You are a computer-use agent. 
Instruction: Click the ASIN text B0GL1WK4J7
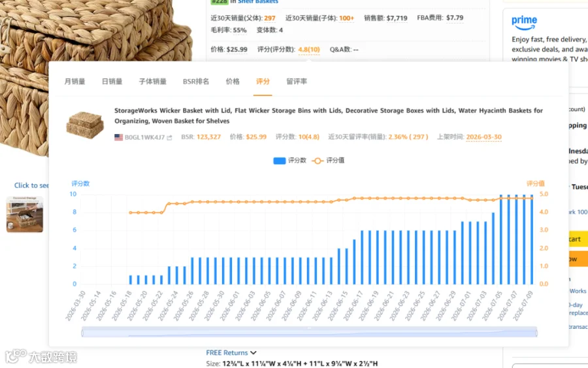(145, 137)
